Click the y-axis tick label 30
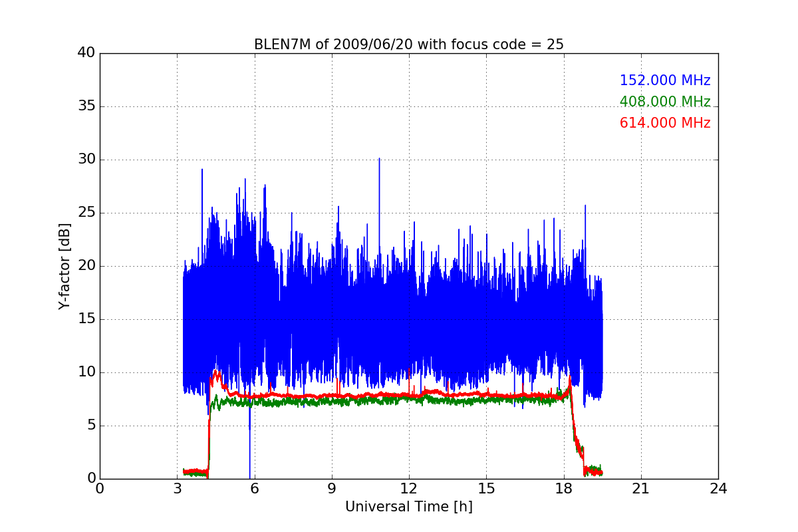 click(x=86, y=160)
